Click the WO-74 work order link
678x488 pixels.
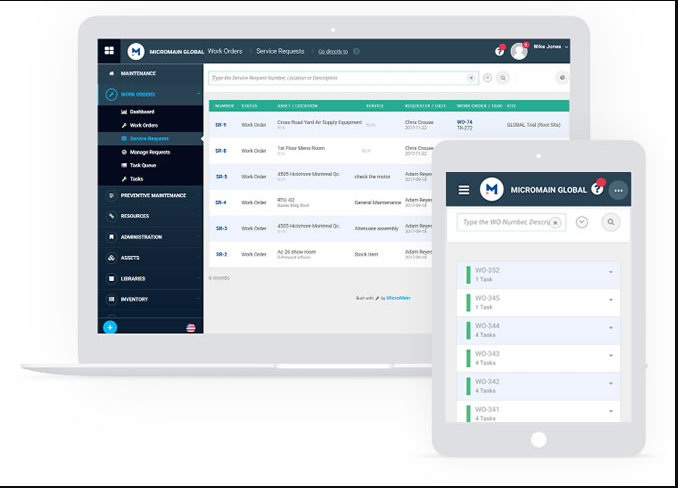464,122
